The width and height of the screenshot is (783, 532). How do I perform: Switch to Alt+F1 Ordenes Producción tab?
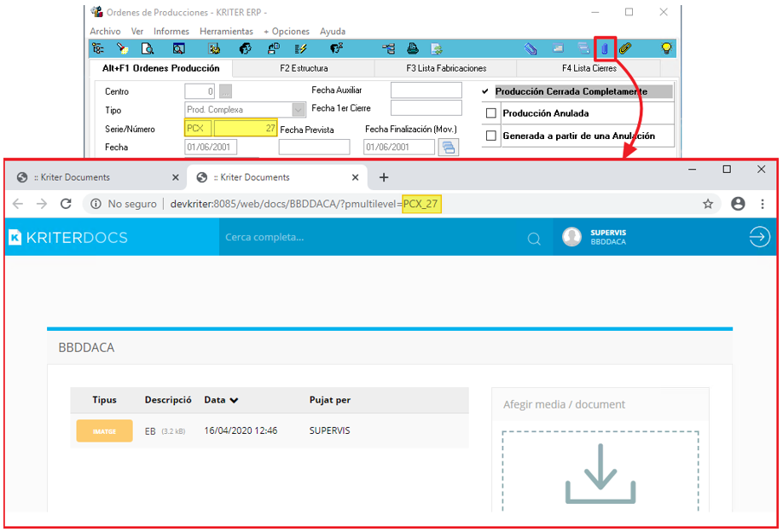tap(161, 68)
